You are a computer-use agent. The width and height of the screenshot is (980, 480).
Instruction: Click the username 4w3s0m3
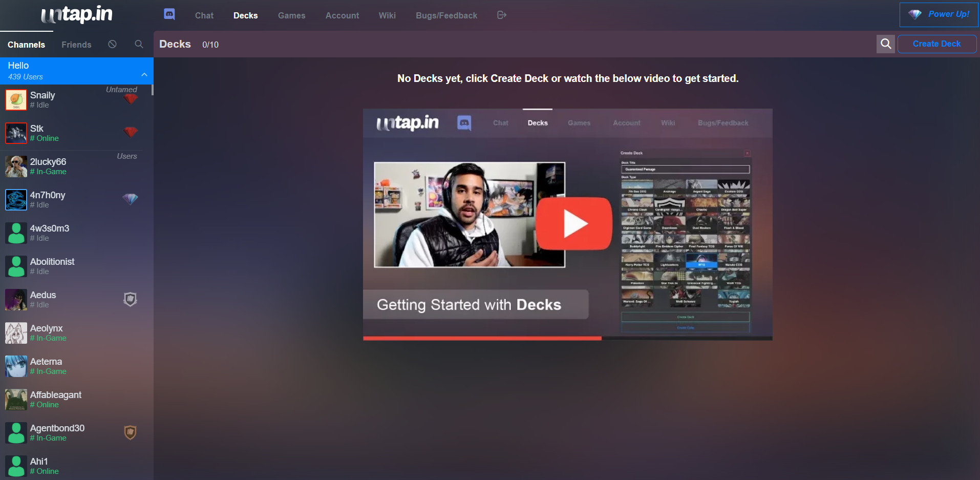pos(50,228)
